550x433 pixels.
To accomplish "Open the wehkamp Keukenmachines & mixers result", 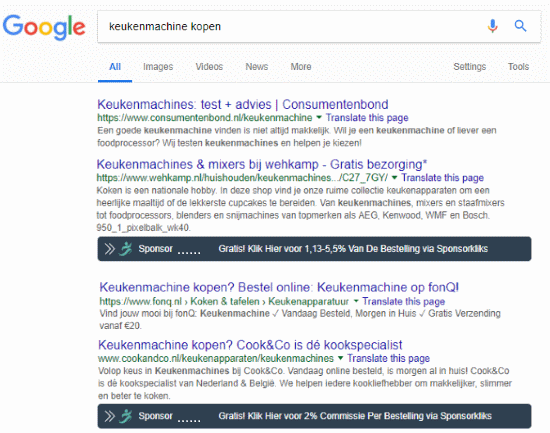I will click(262, 164).
